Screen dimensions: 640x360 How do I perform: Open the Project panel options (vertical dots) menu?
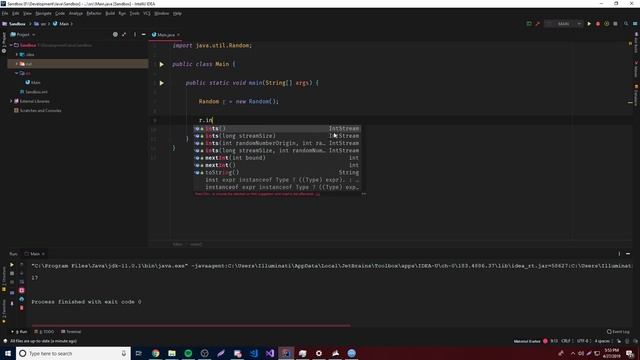point(135,35)
